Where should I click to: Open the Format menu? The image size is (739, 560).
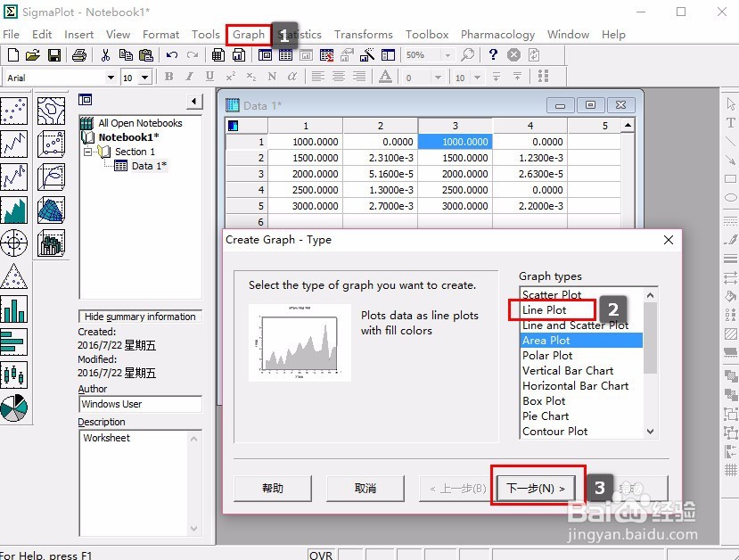160,35
